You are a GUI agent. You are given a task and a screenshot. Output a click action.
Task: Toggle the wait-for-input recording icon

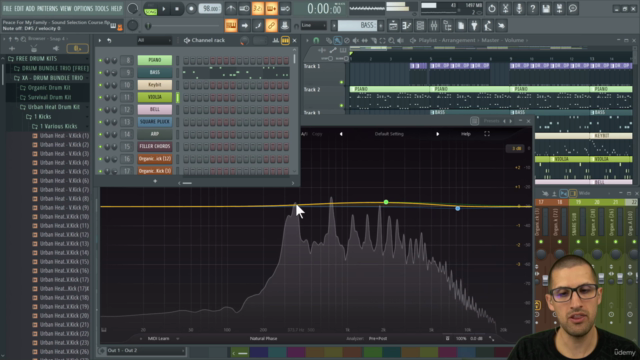click(244, 9)
